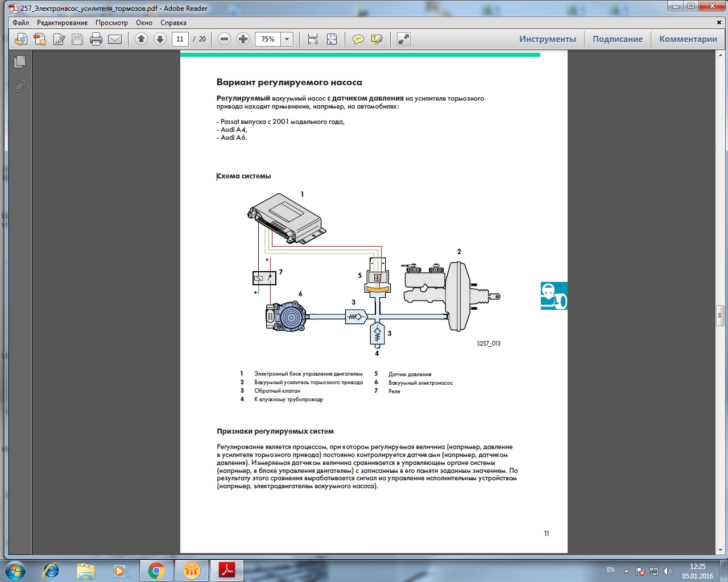Click the orange round taskbar app icon

point(192,570)
